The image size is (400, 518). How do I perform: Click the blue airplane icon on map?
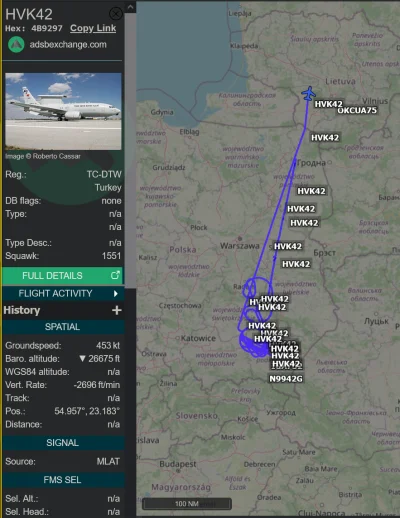pos(309,93)
